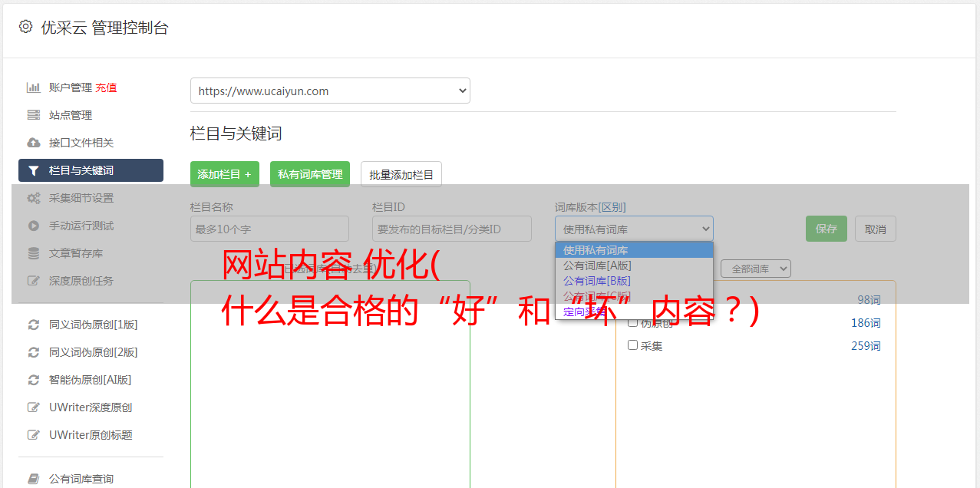Image resolution: width=980 pixels, height=488 pixels.
Task: Click the 98词 count link
Action: click(x=869, y=300)
